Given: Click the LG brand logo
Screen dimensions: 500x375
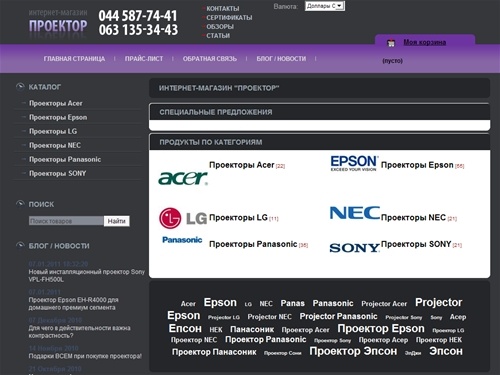Looking at the screenshot, I should pyautogui.click(x=183, y=218).
